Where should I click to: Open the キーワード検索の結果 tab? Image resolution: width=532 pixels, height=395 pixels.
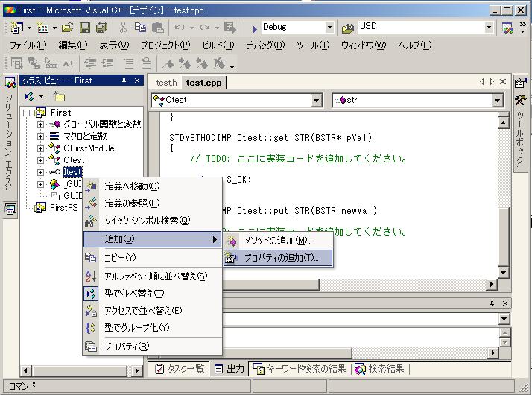click(300, 369)
